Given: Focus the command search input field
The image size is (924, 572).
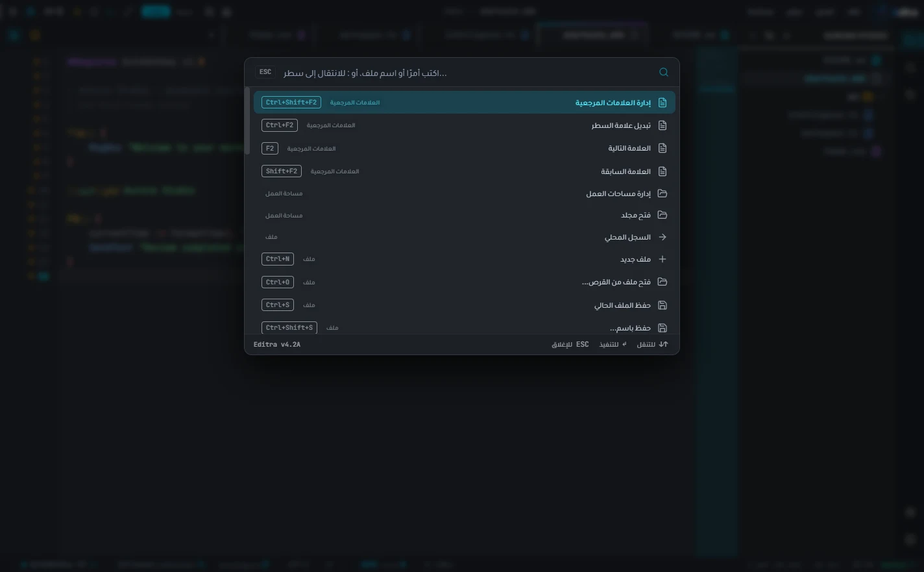Looking at the screenshot, I should click(467, 73).
